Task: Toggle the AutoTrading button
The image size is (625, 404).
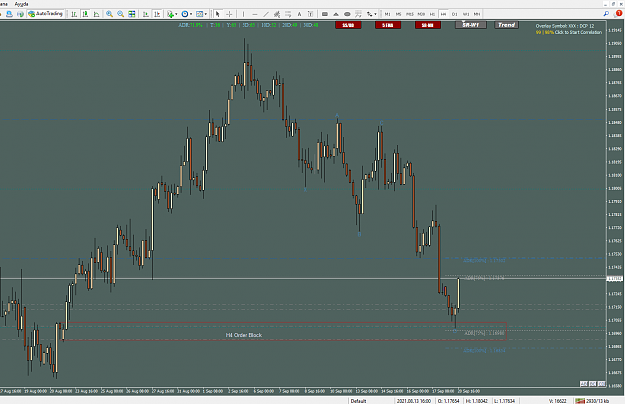Action: 45,14
